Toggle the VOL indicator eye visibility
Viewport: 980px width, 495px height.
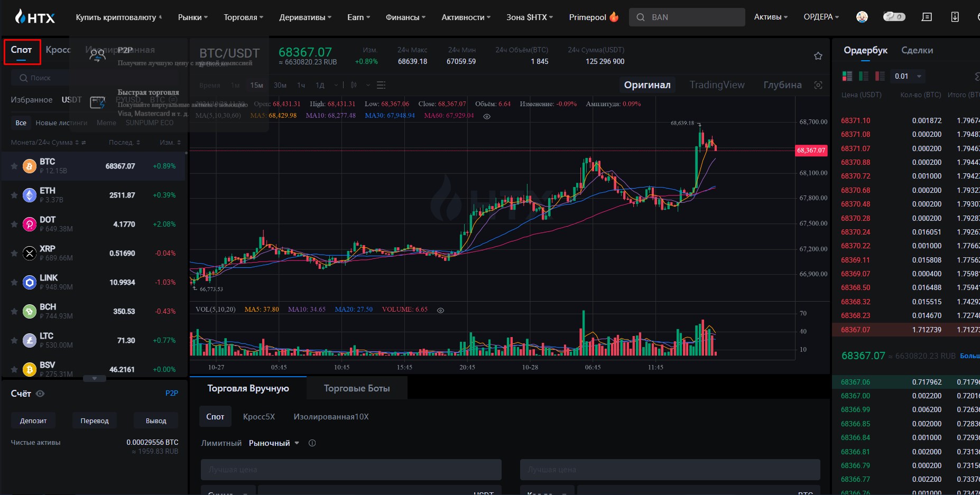click(440, 310)
